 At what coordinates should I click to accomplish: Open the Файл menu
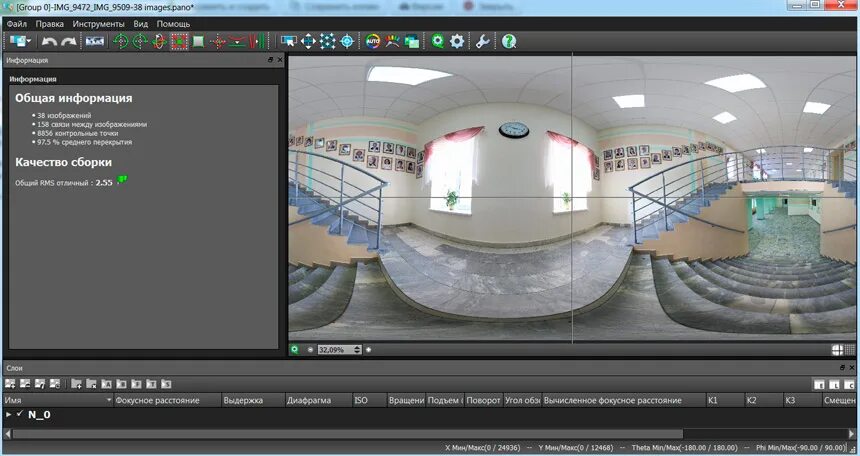pyautogui.click(x=17, y=24)
